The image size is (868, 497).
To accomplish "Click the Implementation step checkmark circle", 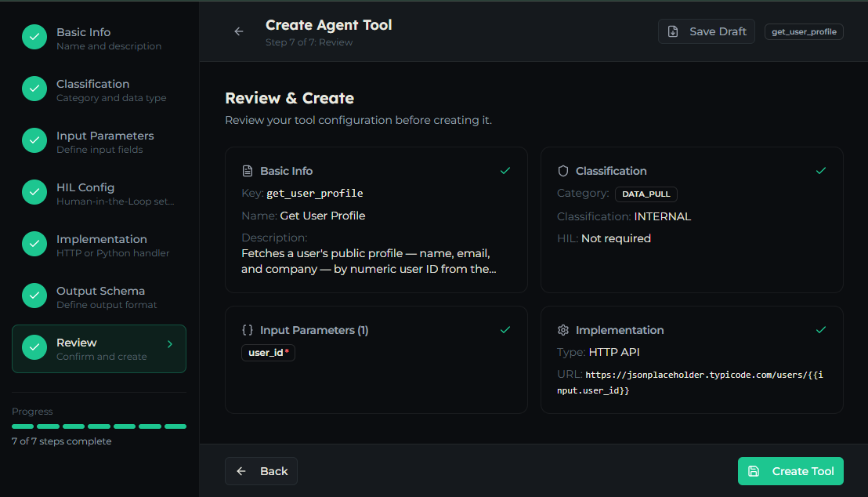I will pyautogui.click(x=34, y=244).
